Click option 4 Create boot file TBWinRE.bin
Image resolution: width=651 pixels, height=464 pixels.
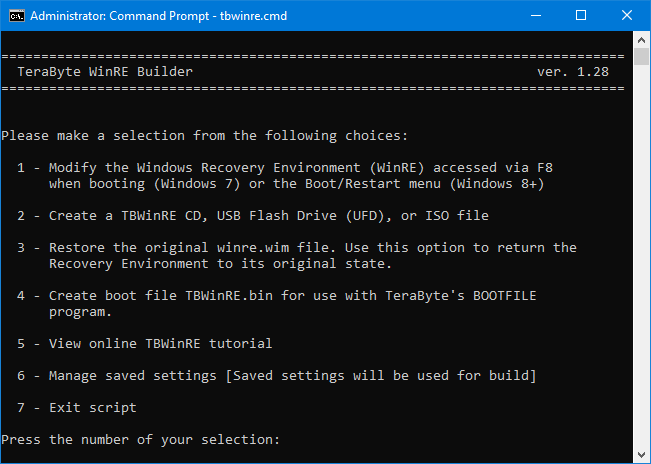click(x=277, y=304)
